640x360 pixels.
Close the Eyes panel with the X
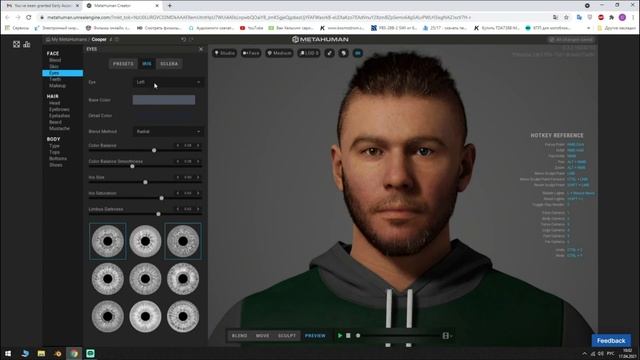(200, 49)
